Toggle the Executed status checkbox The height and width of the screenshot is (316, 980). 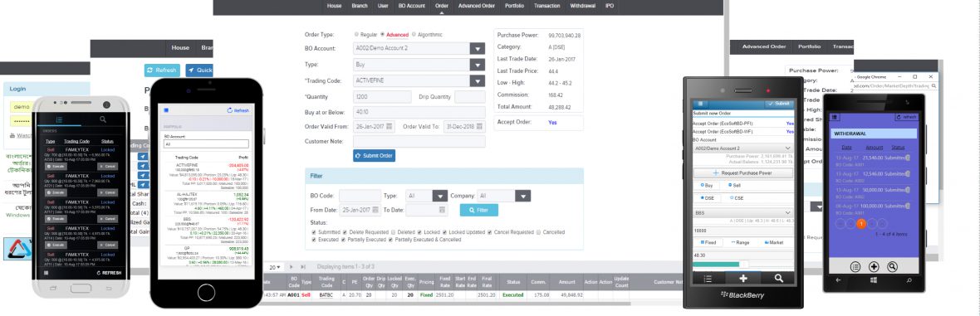pyautogui.click(x=314, y=240)
